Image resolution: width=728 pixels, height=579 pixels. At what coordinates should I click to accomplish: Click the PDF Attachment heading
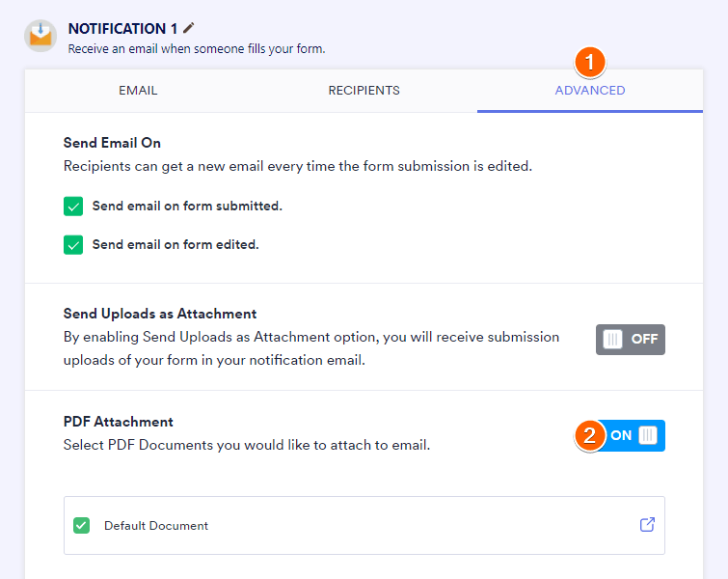click(119, 422)
